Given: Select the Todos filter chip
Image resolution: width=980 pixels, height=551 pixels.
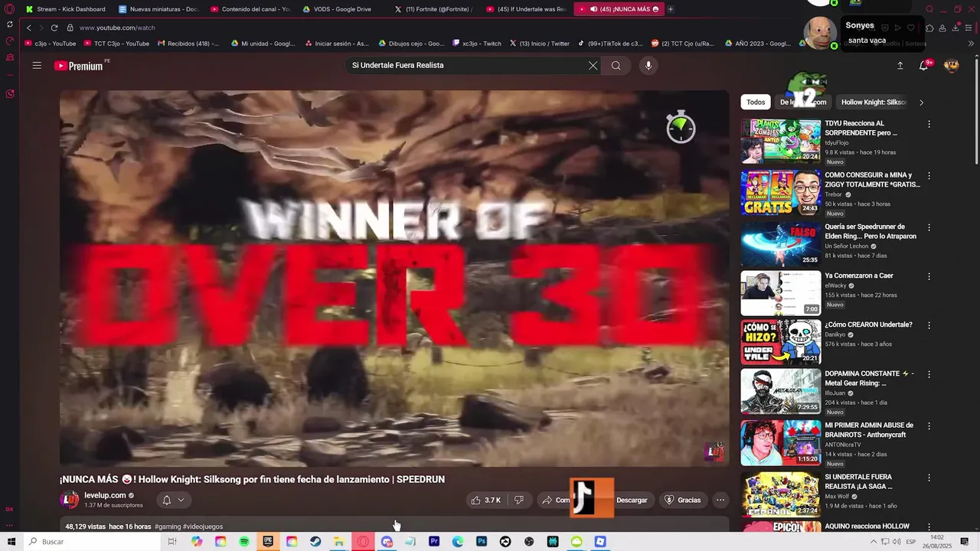Looking at the screenshot, I should pos(756,102).
